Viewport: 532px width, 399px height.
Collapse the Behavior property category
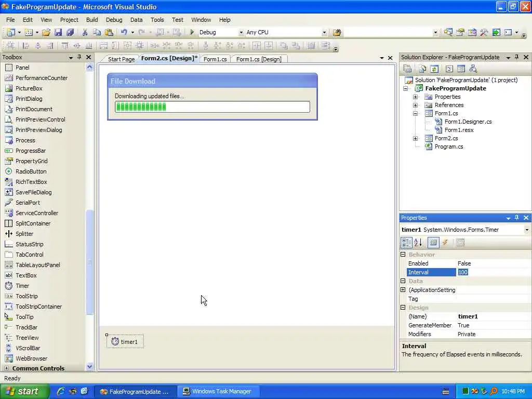coord(403,255)
